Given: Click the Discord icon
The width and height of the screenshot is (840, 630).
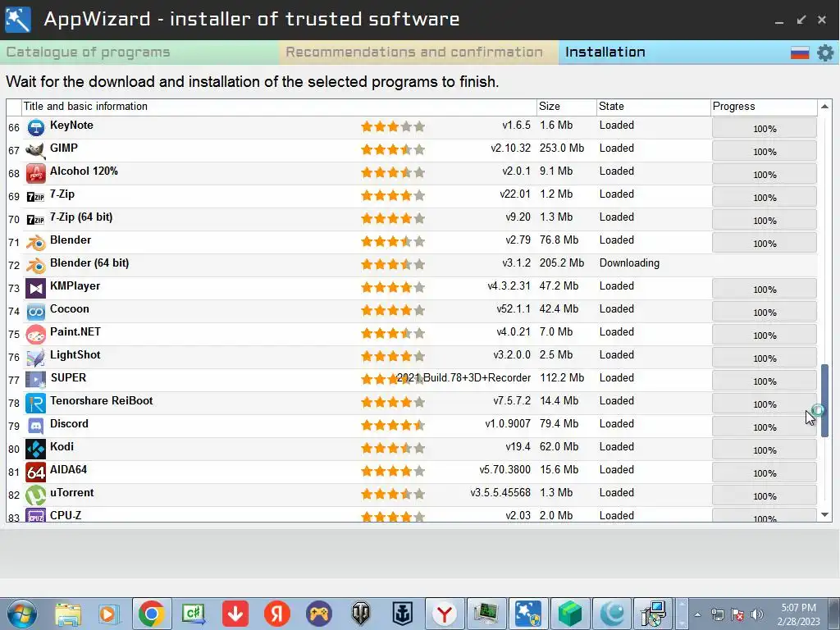Looking at the screenshot, I should (36, 427).
